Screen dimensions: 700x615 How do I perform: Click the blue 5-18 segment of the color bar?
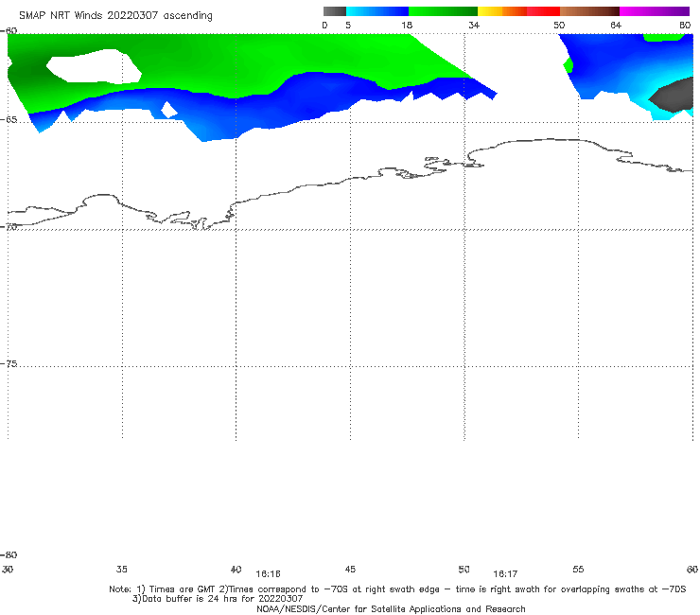[x=377, y=11]
